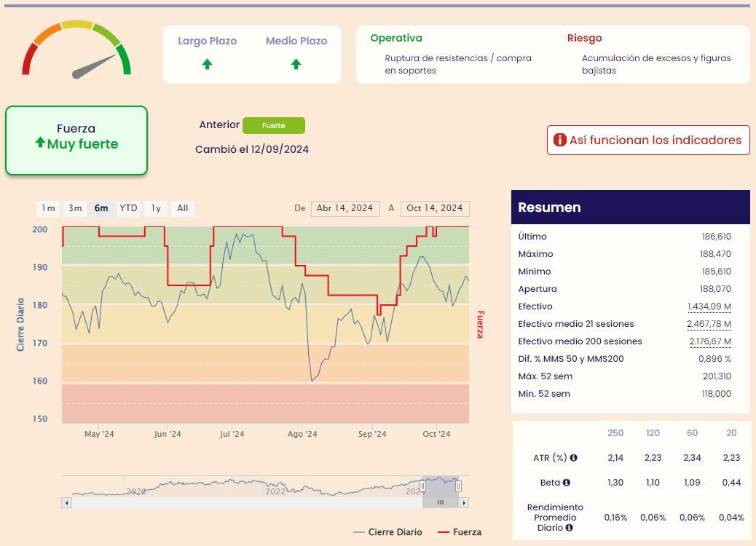Select the YTD range
This screenshot has height=546, width=756.
(x=128, y=208)
